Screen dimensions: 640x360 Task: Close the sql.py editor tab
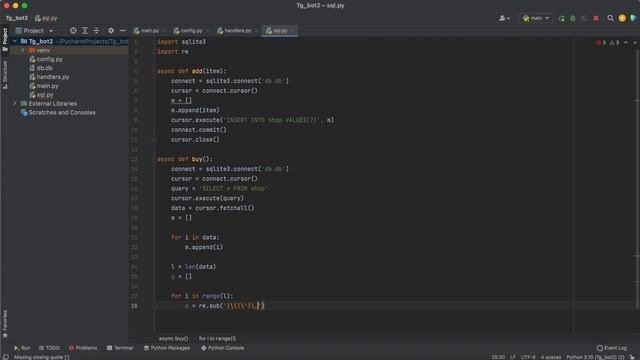pyautogui.click(x=293, y=31)
